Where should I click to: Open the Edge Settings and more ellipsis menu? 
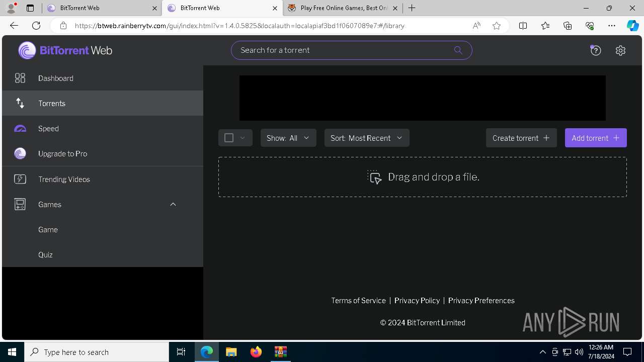612,26
